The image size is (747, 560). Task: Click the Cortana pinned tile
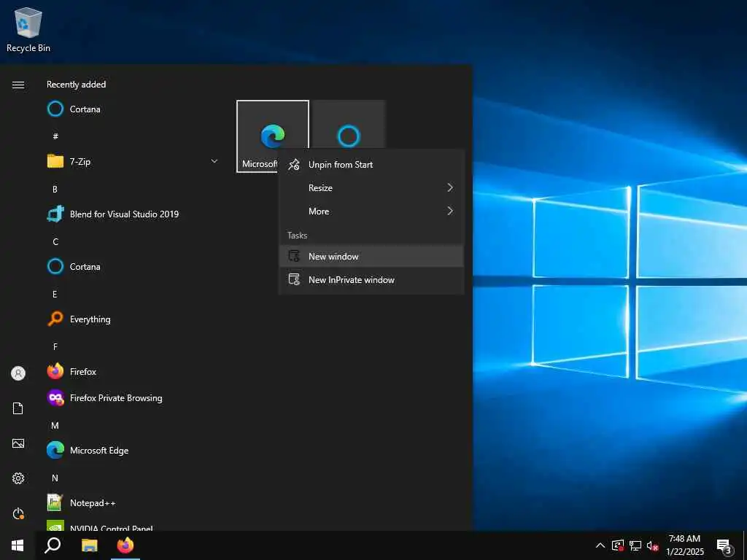point(349,125)
